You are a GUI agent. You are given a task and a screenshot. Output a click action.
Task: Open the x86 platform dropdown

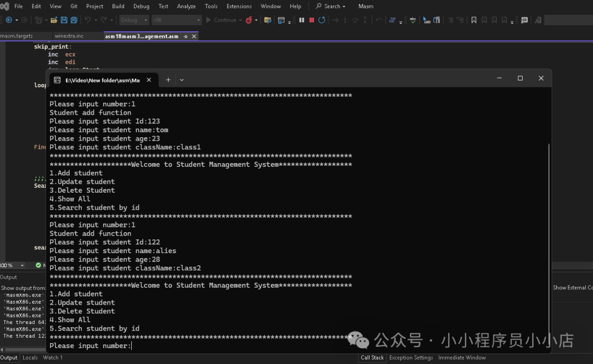coord(176,20)
